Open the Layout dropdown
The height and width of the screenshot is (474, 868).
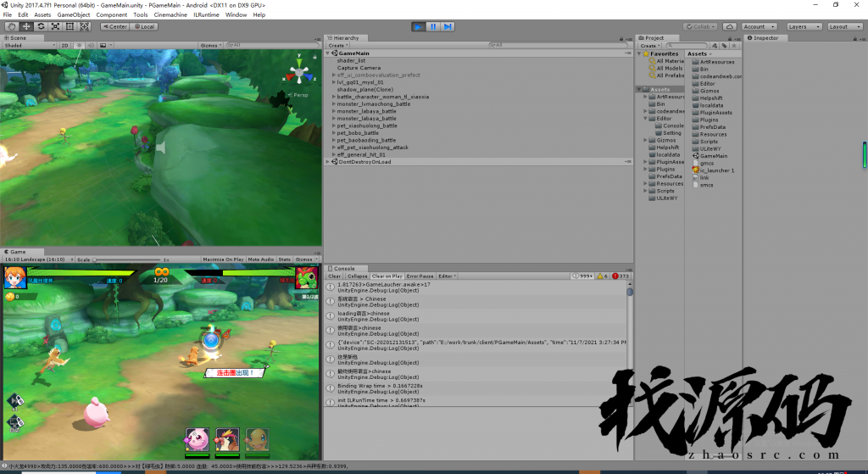pos(845,26)
